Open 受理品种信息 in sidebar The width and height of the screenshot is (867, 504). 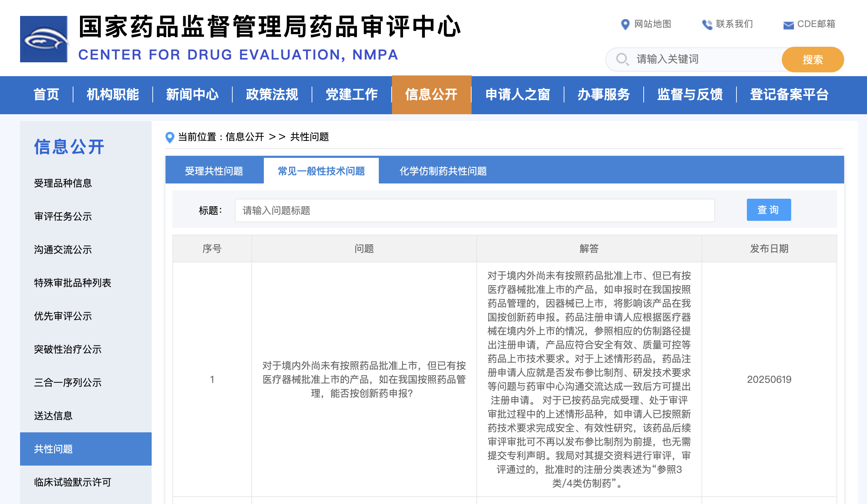point(63,183)
